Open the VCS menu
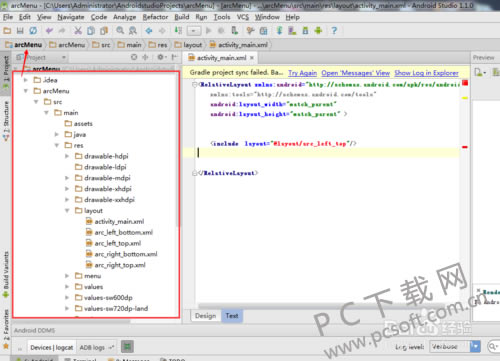The height and width of the screenshot is (361, 500). point(243,17)
